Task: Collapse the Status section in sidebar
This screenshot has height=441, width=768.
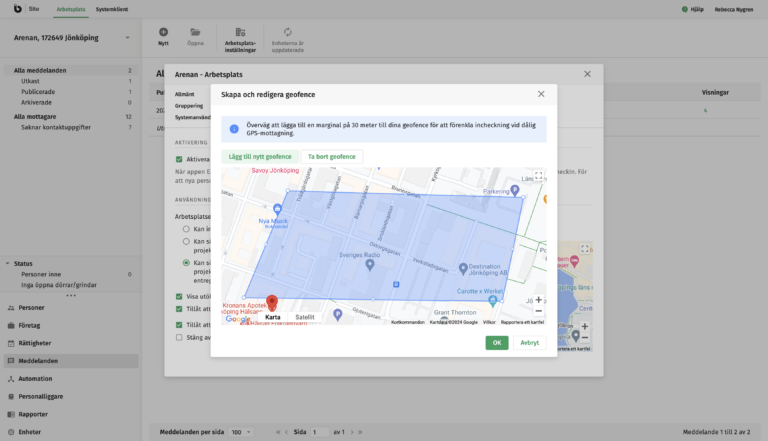Action: tap(7, 263)
